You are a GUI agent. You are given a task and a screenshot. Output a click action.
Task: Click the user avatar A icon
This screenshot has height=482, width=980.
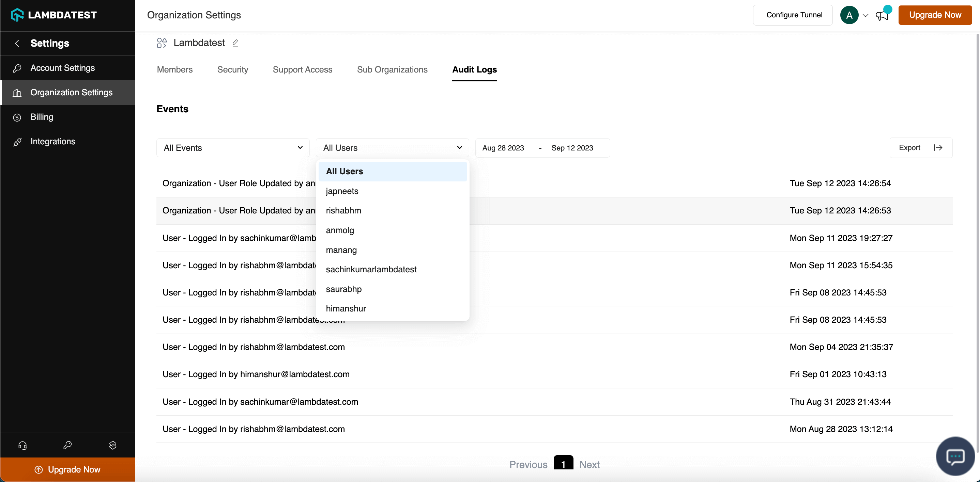pyautogui.click(x=849, y=15)
